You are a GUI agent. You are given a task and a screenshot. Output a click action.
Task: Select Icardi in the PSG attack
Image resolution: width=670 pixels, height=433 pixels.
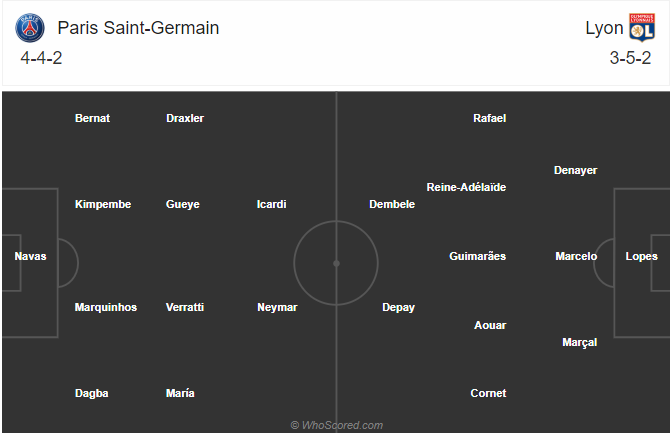coord(271,204)
